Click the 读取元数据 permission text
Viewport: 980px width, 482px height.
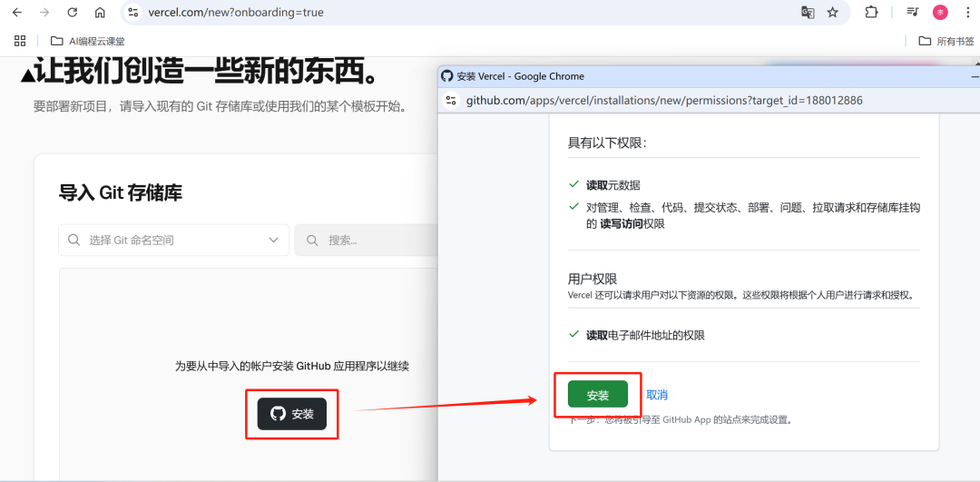click(612, 185)
